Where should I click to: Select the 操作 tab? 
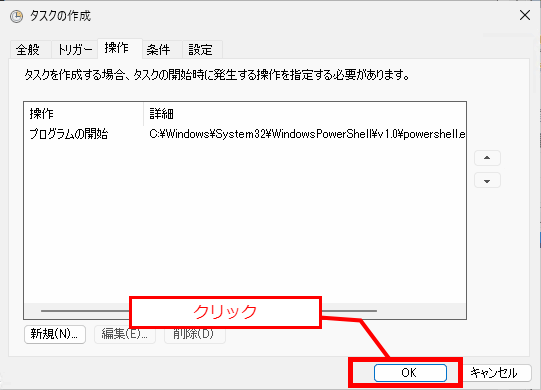tap(117, 48)
